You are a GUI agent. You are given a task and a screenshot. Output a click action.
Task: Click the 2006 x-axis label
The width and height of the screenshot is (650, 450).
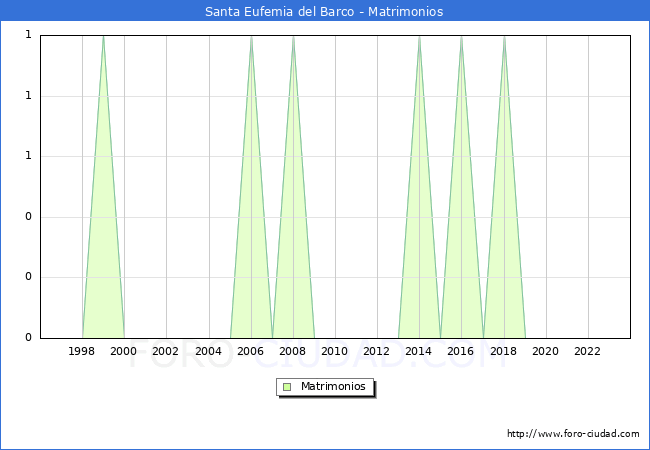(x=250, y=351)
